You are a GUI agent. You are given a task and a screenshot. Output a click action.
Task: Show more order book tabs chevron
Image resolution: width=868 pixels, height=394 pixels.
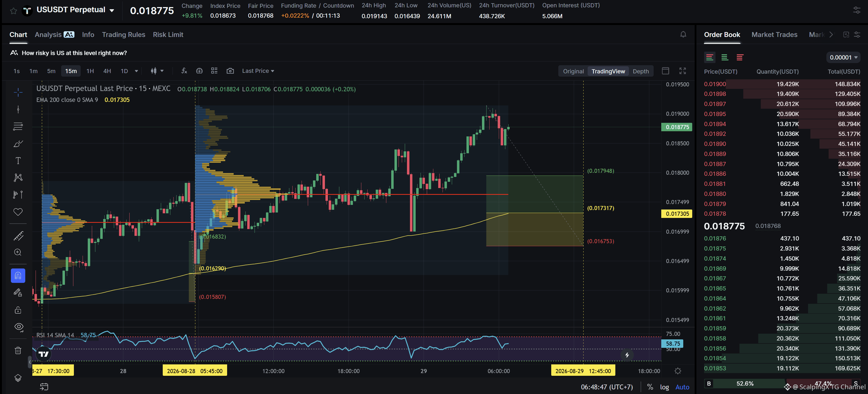tap(831, 35)
